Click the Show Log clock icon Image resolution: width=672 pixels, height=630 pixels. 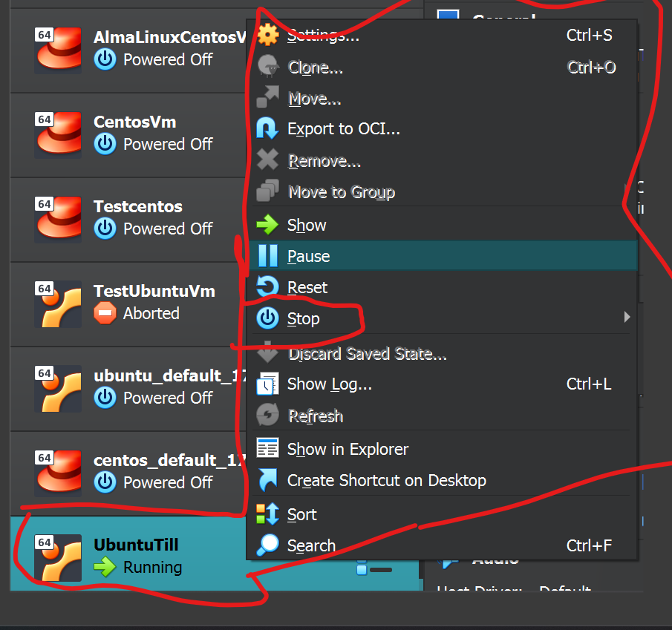tap(268, 384)
